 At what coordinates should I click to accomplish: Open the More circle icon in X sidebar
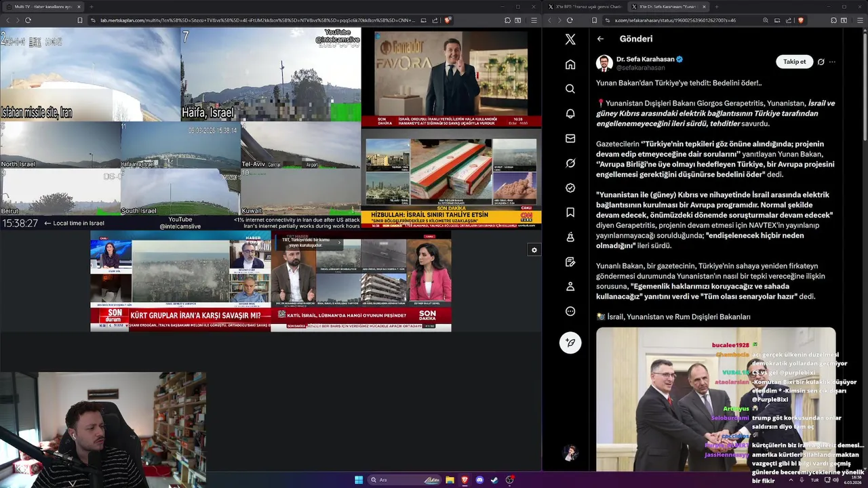[x=570, y=312]
